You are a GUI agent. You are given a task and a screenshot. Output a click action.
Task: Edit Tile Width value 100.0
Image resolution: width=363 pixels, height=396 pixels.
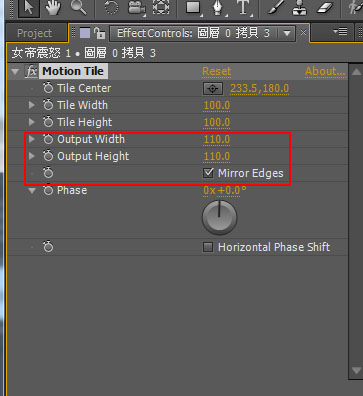pyautogui.click(x=217, y=106)
